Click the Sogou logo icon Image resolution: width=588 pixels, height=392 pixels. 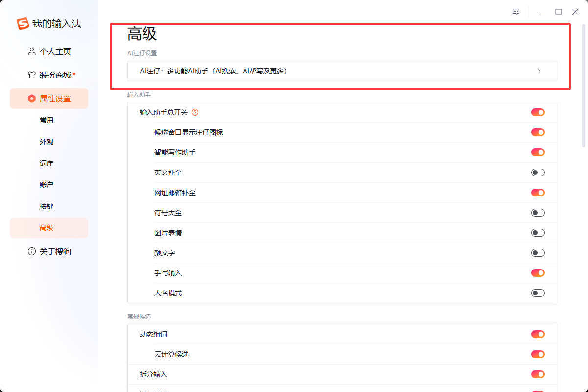23,24
